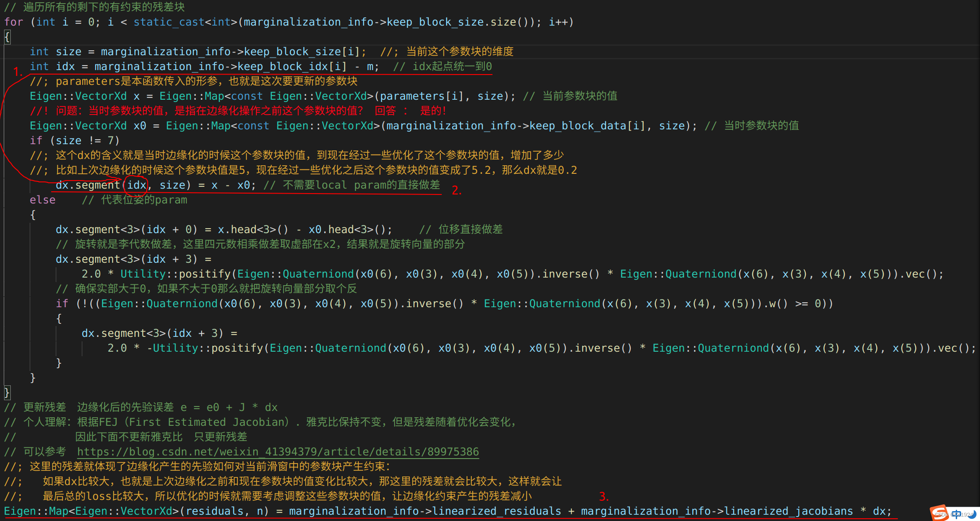Click the for loop keyword at top
The height and width of the screenshot is (521, 980).
(x=13, y=22)
